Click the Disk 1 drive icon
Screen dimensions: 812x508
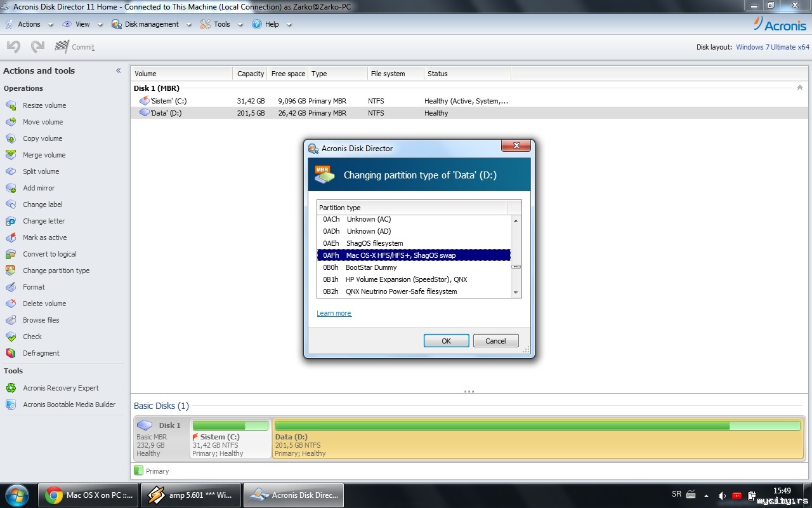pyautogui.click(x=145, y=425)
